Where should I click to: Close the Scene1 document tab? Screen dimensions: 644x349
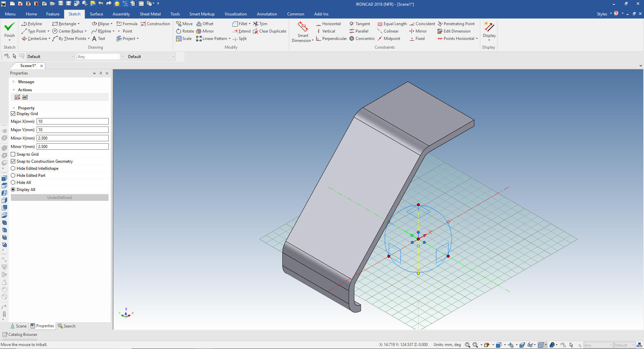(x=42, y=66)
